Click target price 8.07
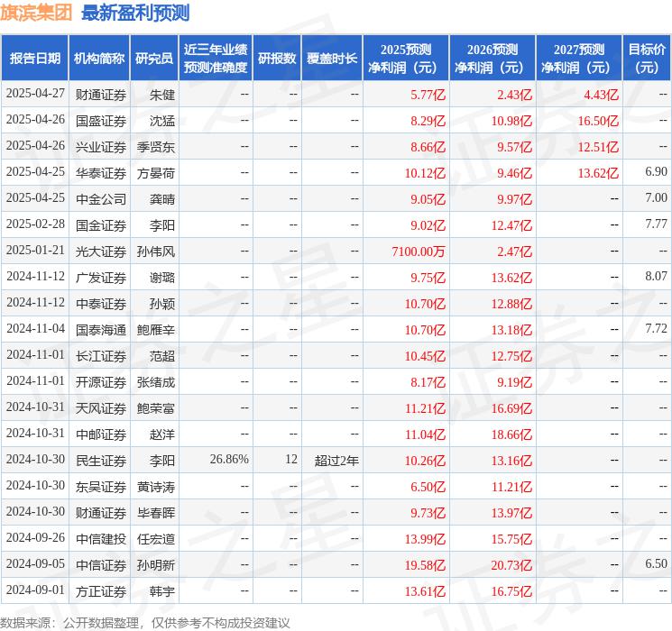This screenshot has width=672, height=631. coord(656,277)
